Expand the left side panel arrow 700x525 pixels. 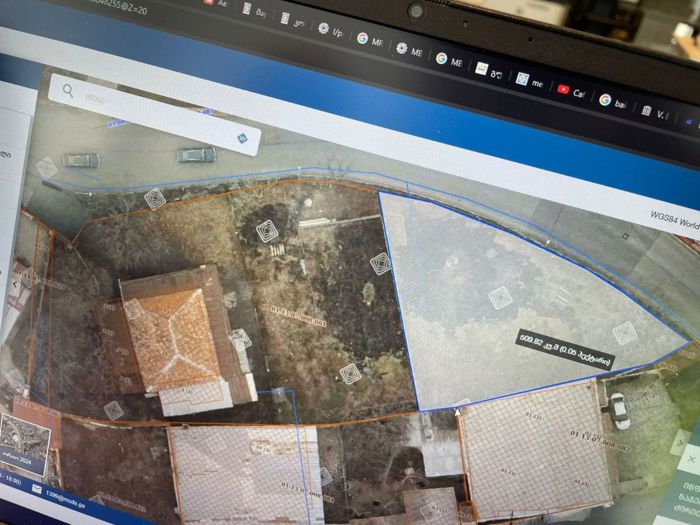pos(17,283)
